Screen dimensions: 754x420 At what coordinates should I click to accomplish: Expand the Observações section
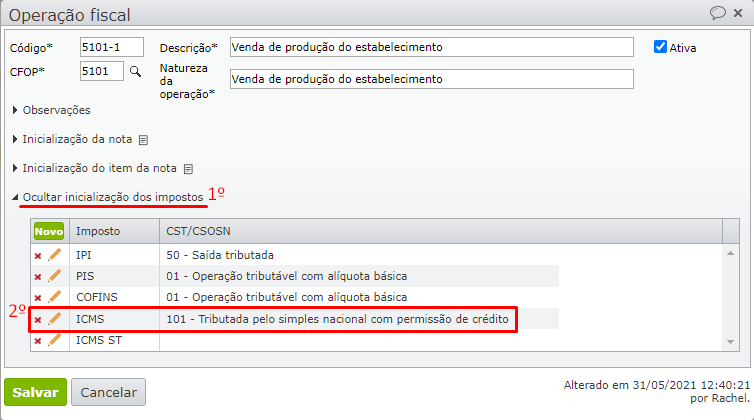point(56,110)
